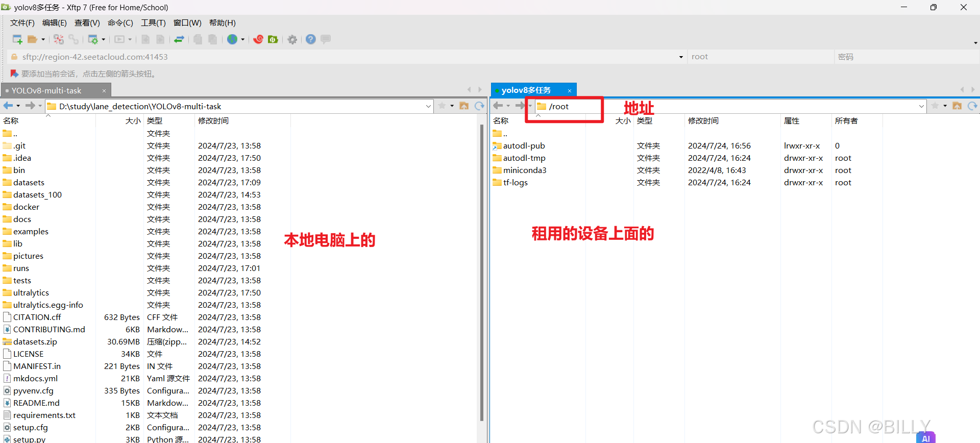This screenshot has width=980, height=443.
Task: Open the globe icon dropdown arrow
Action: [242, 39]
